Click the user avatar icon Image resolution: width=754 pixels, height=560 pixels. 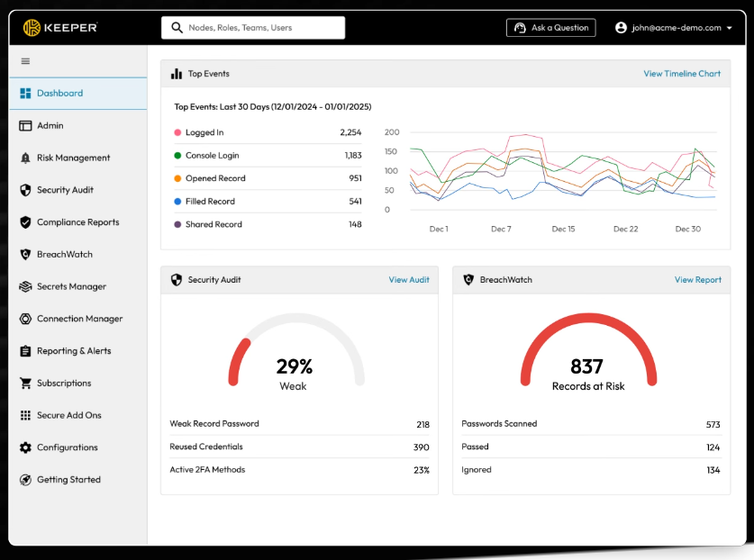[x=621, y=27]
